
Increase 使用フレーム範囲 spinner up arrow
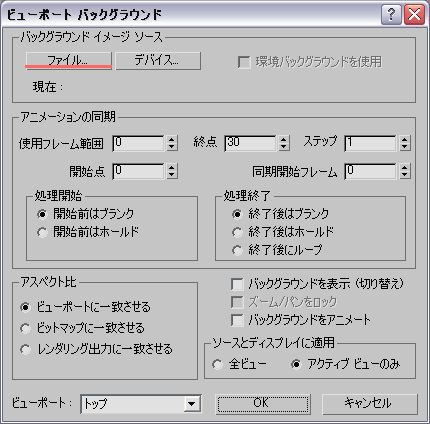point(172,139)
